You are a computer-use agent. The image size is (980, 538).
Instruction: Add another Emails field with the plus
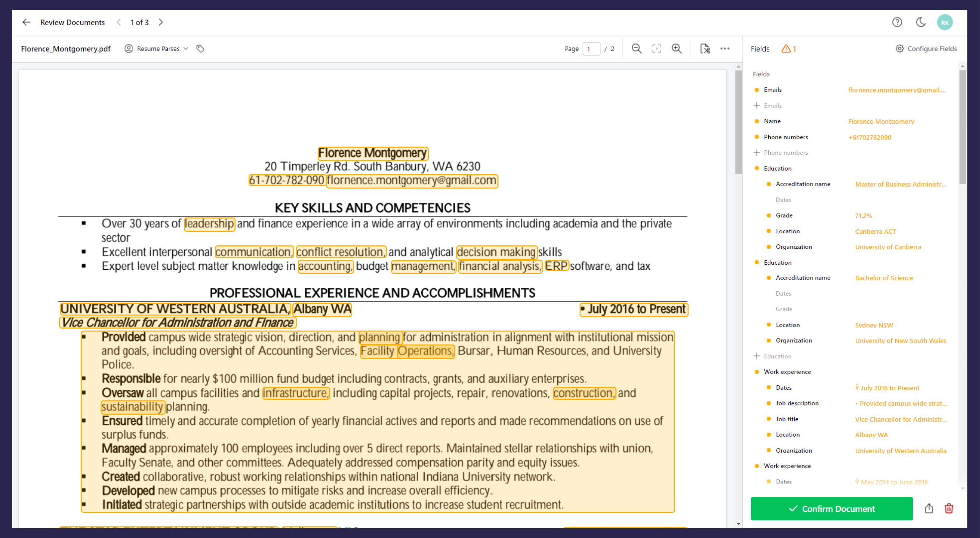pos(756,106)
